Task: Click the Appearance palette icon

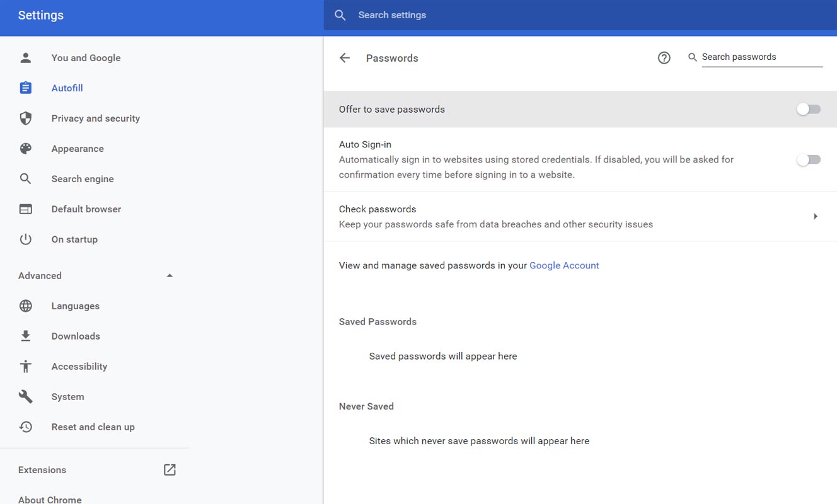Action: coord(25,149)
